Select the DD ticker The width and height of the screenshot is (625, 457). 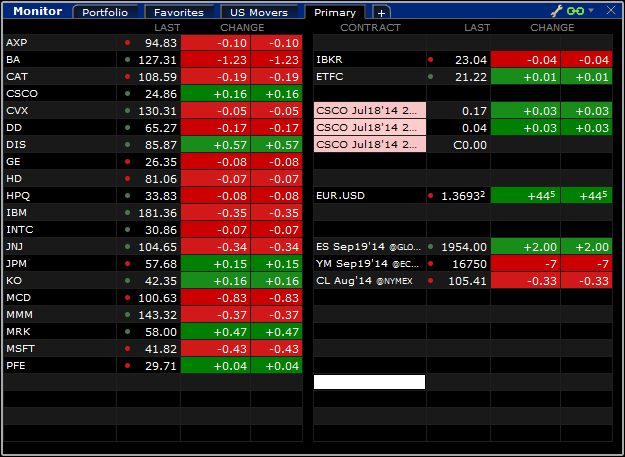coord(14,127)
